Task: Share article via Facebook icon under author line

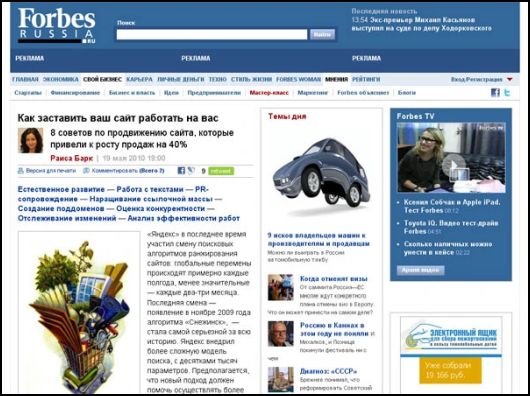Action: (x=182, y=171)
